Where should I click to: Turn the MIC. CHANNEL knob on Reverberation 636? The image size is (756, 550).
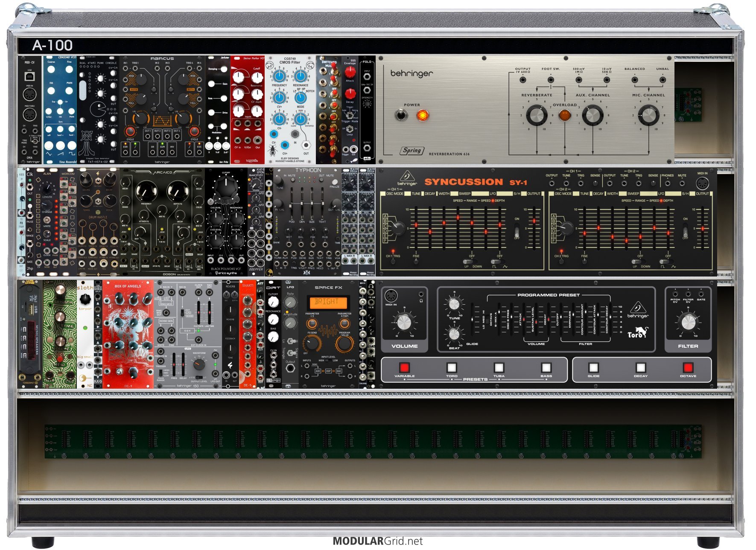[x=648, y=115]
